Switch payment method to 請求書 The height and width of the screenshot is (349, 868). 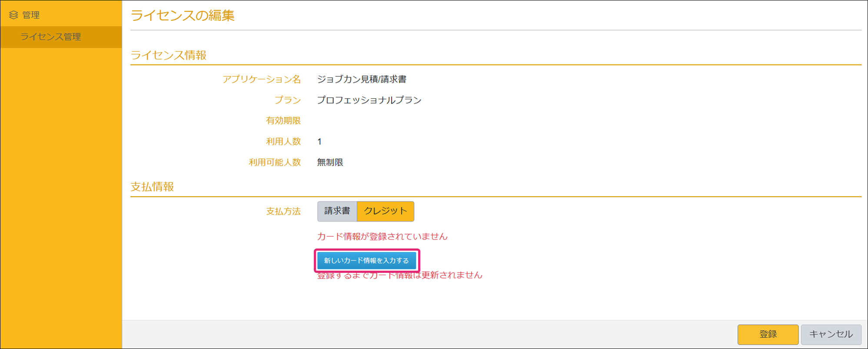coord(337,211)
